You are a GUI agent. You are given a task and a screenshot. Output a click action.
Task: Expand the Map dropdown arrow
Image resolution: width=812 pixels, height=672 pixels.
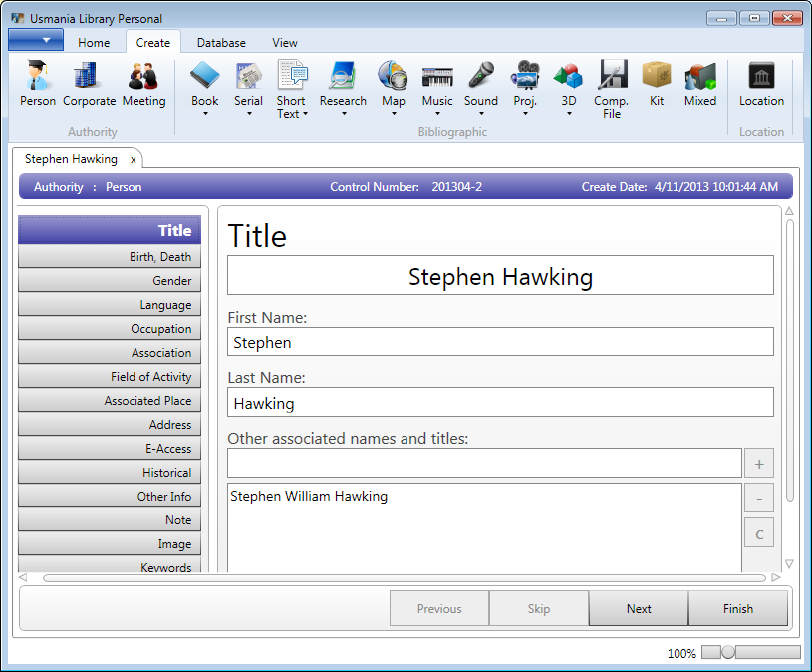click(x=394, y=113)
